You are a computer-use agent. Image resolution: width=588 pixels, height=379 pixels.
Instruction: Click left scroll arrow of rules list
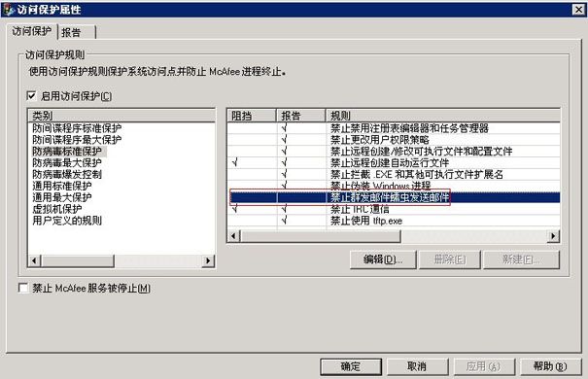[x=234, y=236]
